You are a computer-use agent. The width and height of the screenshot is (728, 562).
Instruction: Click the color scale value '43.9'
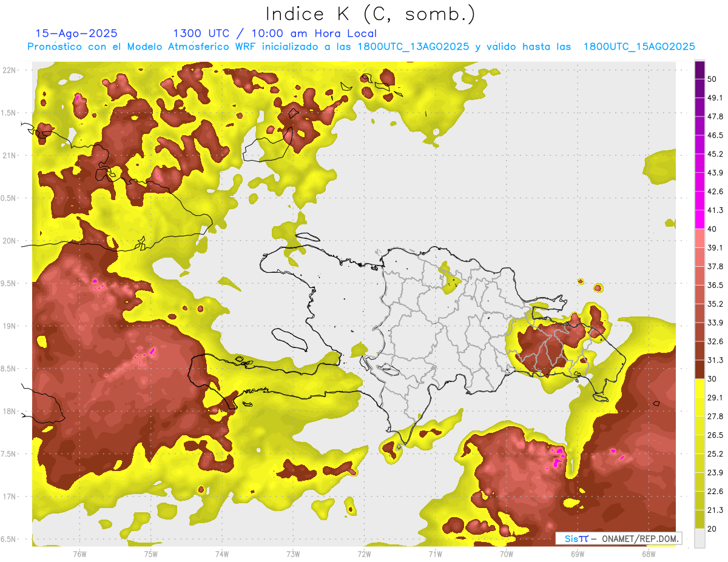coord(715,173)
